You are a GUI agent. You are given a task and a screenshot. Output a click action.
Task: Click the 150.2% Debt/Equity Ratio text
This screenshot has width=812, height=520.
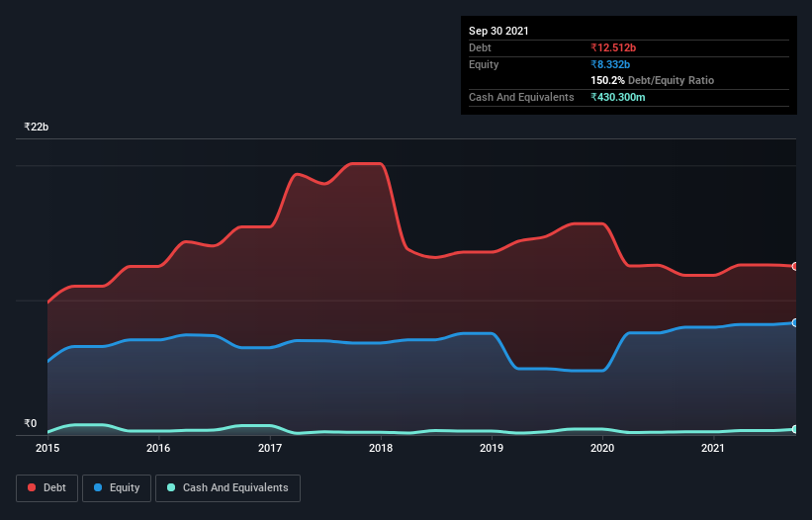click(653, 81)
